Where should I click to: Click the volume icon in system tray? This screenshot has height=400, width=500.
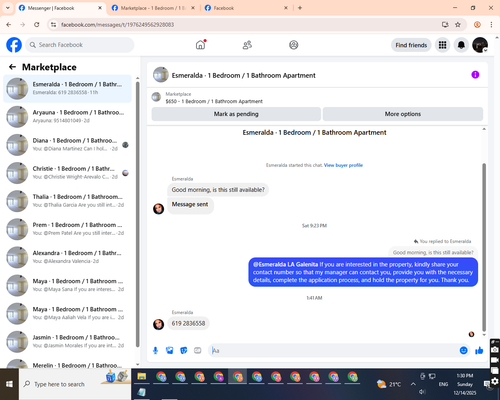tap(423, 392)
